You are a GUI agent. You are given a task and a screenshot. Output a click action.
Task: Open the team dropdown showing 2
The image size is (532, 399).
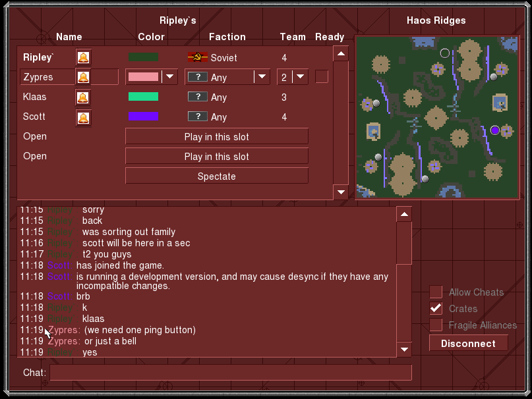click(293, 77)
